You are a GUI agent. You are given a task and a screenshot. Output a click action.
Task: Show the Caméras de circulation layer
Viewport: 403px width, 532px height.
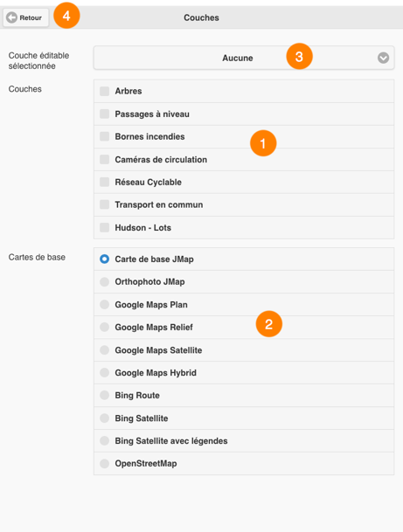tap(105, 159)
